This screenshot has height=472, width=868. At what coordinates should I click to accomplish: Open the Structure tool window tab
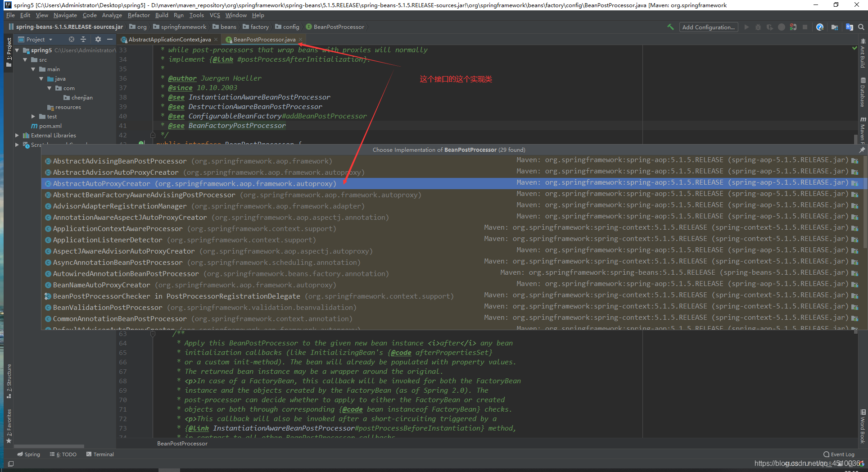coord(9,381)
